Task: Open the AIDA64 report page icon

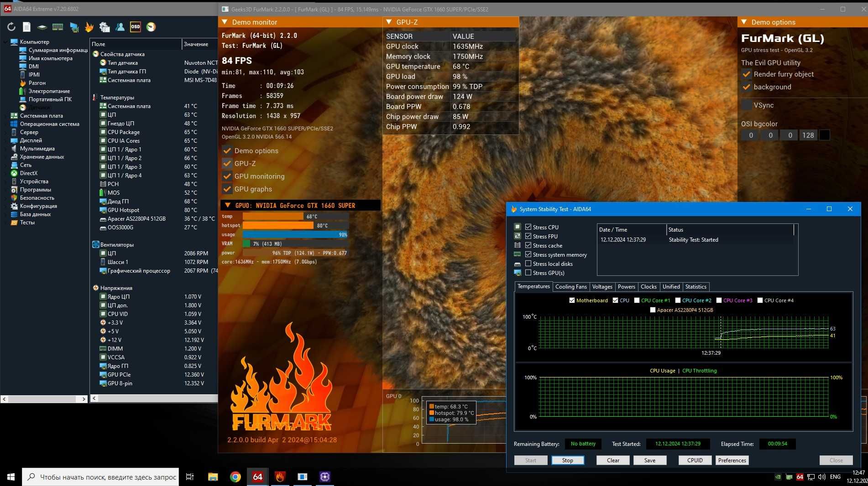Action: (x=27, y=27)
